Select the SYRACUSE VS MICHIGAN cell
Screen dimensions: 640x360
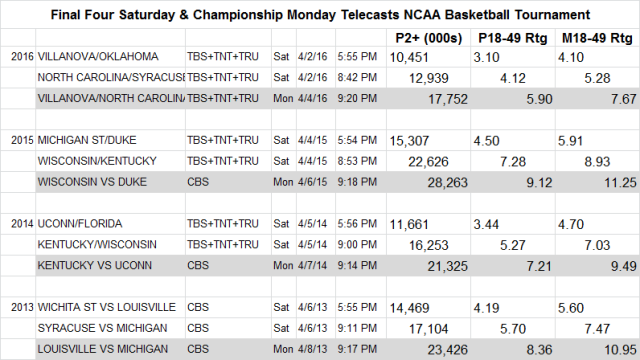110,329
